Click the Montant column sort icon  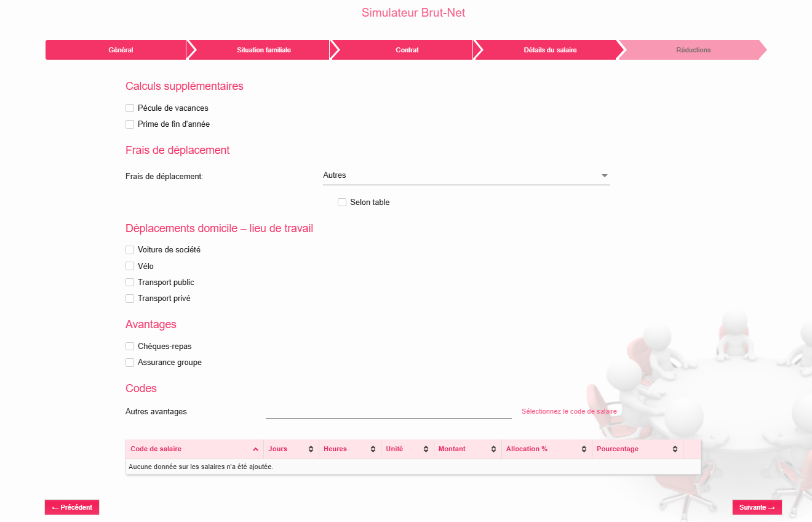493,449
